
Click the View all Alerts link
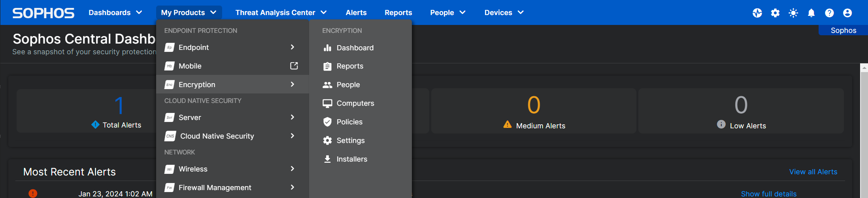pos(813,172)
